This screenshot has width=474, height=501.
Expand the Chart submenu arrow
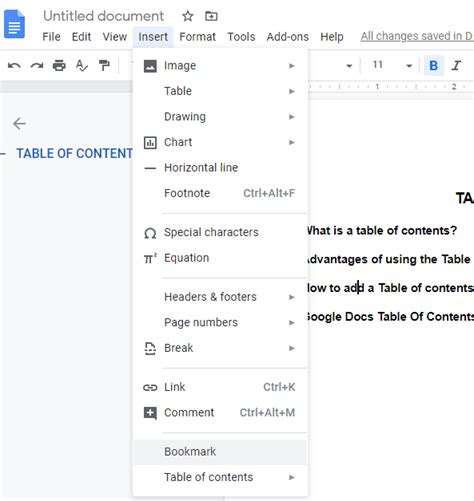(292, 143)
